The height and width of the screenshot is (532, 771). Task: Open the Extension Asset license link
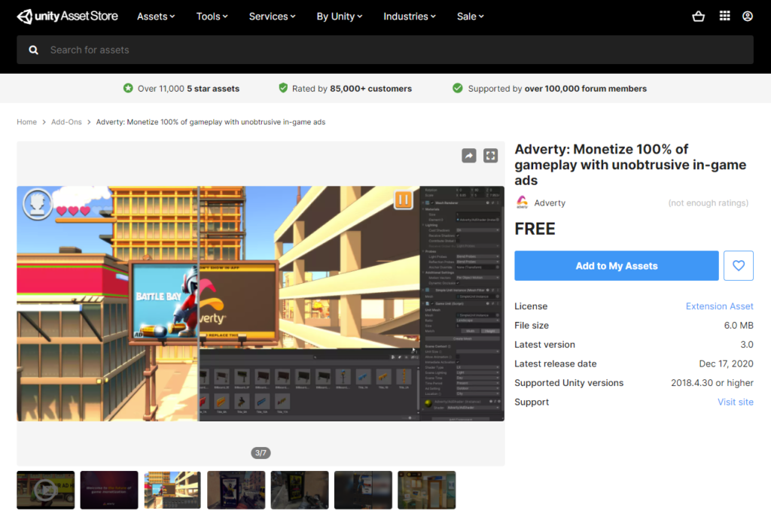point(719,306)
